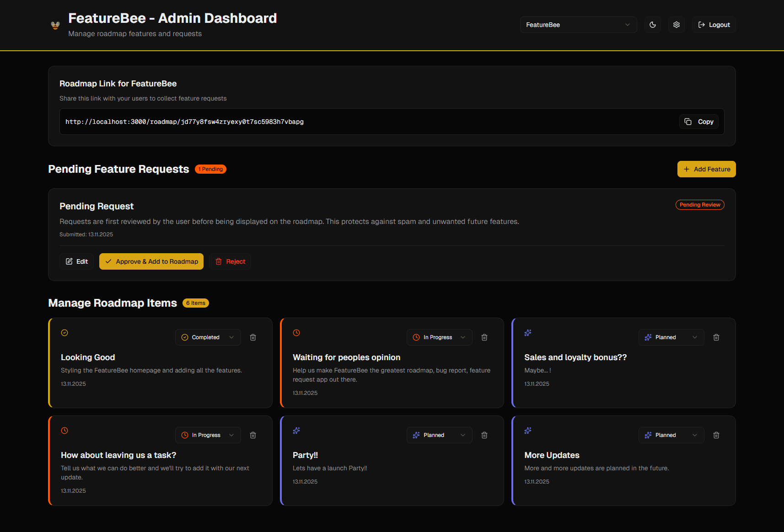Click the sparkles icon on 'More Updates' card
The width and height of the screenshot is (784, 532).
pyautogui.click(x=527, y=430)
